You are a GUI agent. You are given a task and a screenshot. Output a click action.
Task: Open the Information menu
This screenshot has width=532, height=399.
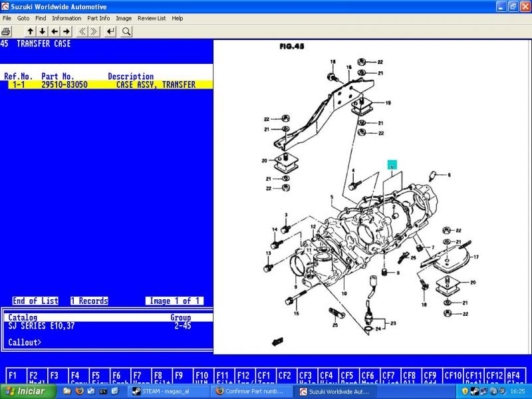click(x=66, y=19)
